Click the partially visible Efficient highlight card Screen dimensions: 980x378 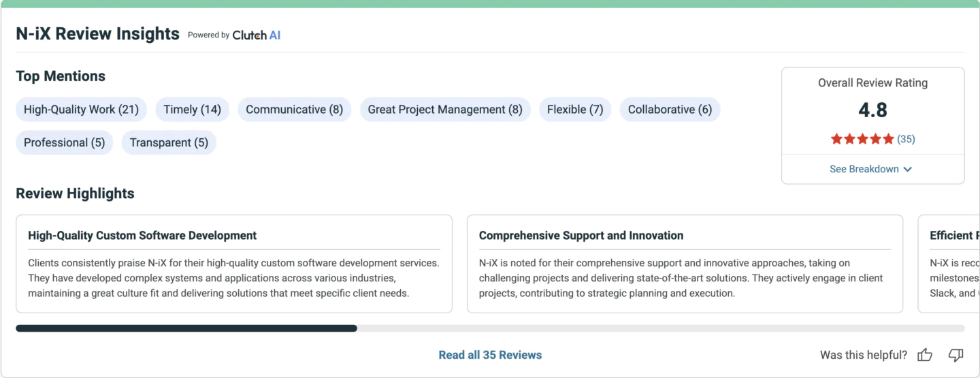(x=949, y=264)
